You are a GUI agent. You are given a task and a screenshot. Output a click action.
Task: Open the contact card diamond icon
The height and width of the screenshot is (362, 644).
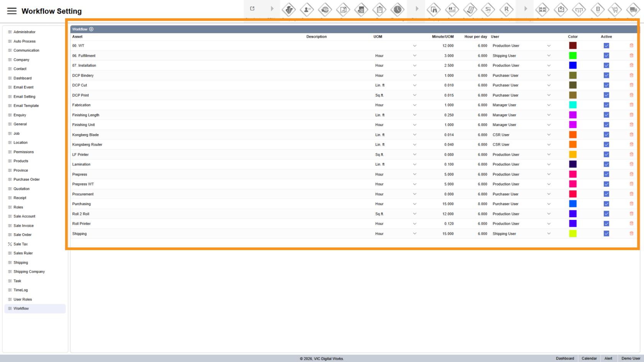click(307, 10)
